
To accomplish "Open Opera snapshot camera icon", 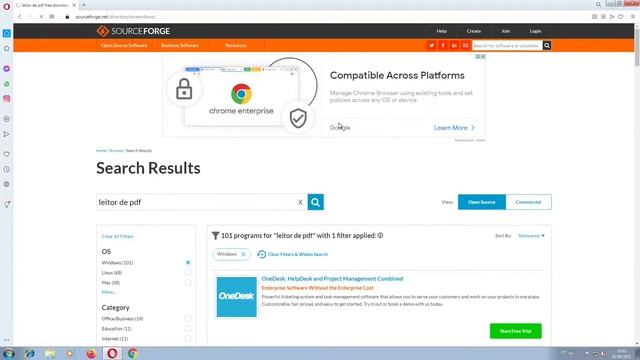I will 594,17.
